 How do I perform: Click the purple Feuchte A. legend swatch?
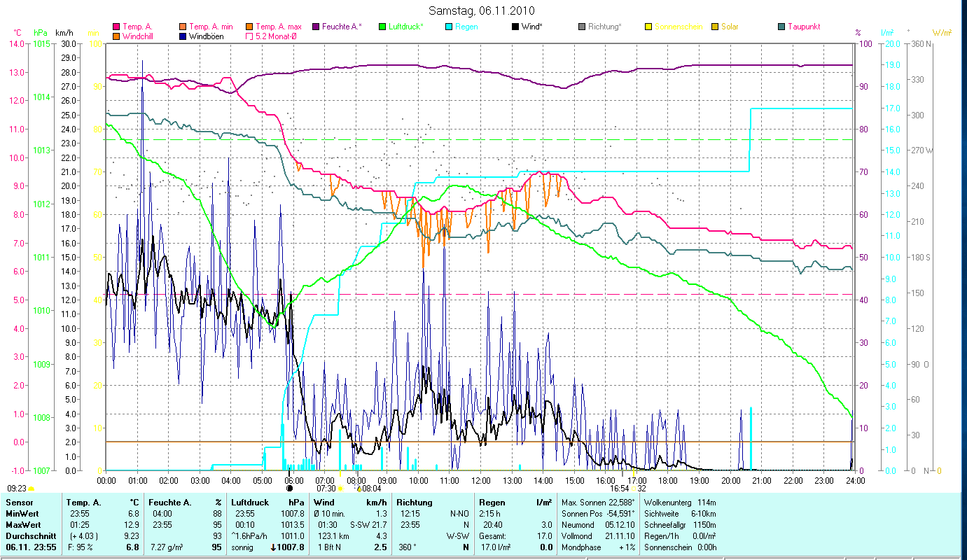[x=316, y=27]
